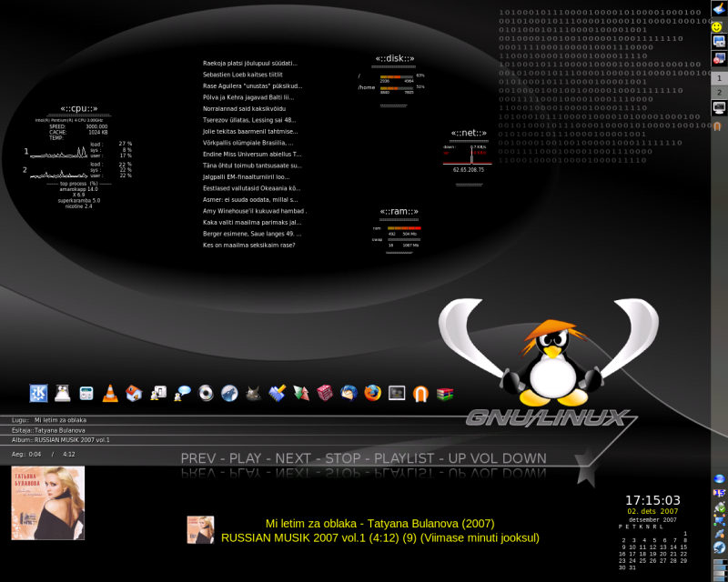The width and height of the screenshot is (728, 582).
Task: Click the yellow smiley in the side panel
Action: click(x=717, y=27)
